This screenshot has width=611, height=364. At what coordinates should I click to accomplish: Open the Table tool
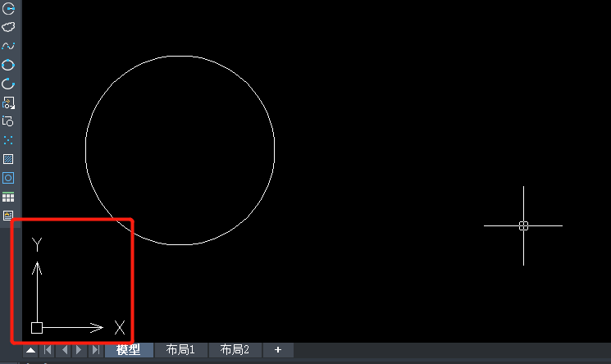tap(8, 197)
